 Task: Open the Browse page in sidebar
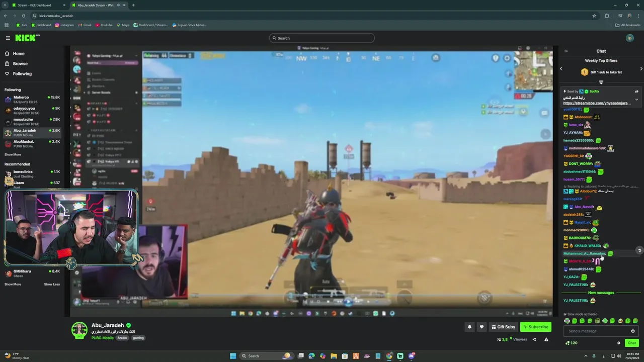click(x=20, y=64)
